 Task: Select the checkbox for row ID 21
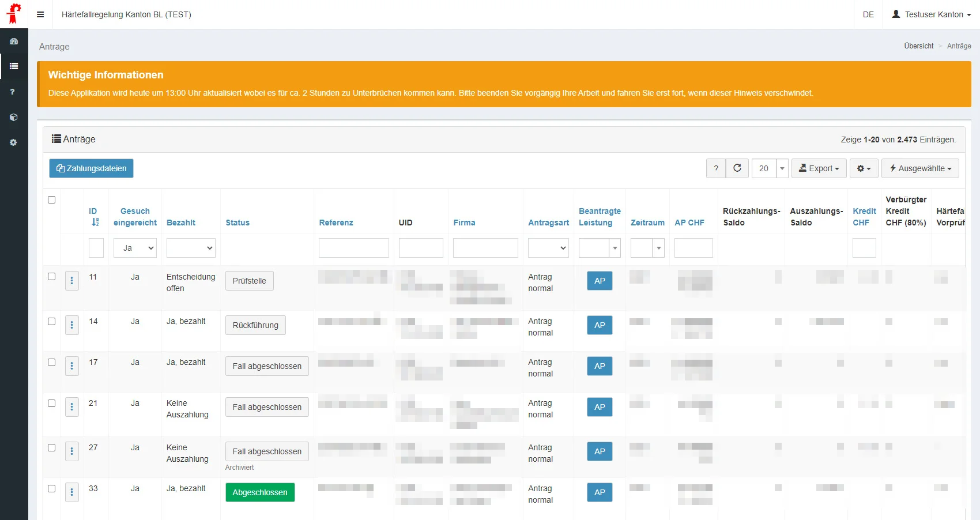52,404
